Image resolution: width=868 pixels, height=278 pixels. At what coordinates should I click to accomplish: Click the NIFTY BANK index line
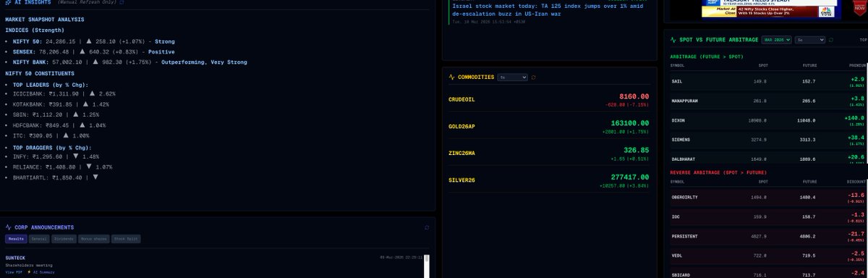130,62
